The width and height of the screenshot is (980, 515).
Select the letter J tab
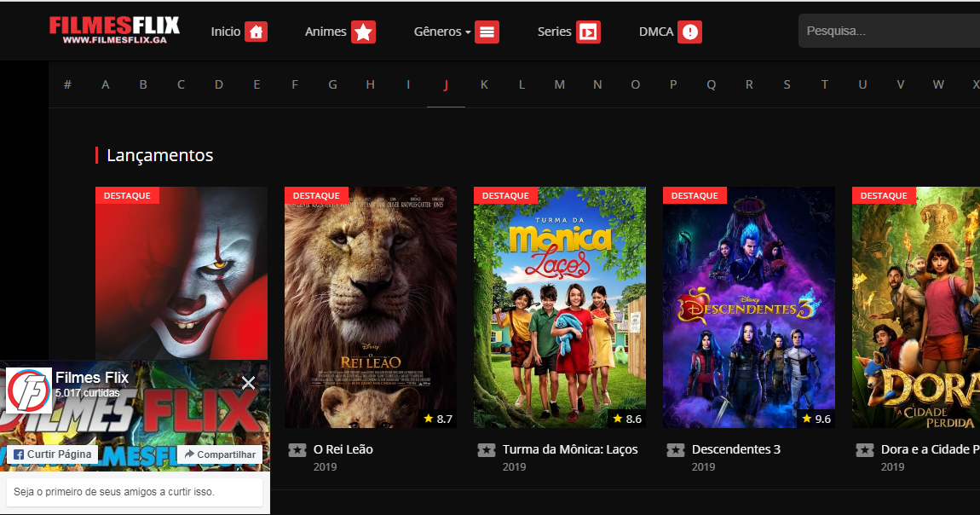coord(446,84)
